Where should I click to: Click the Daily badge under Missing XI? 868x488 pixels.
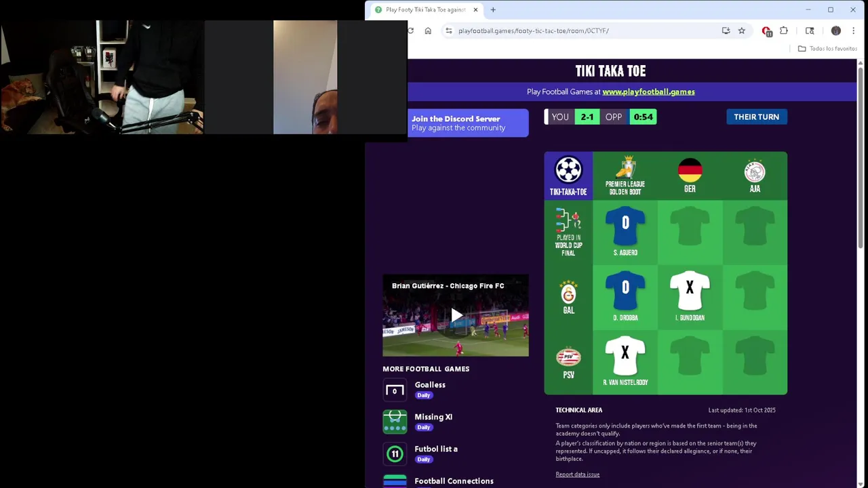[424, 427]
